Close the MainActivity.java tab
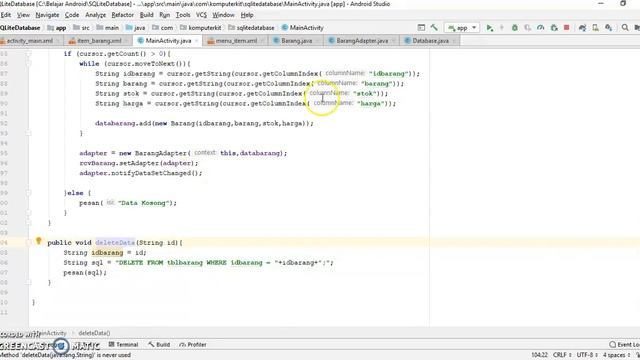Screen dimensions: 640x360 point(196,41)
